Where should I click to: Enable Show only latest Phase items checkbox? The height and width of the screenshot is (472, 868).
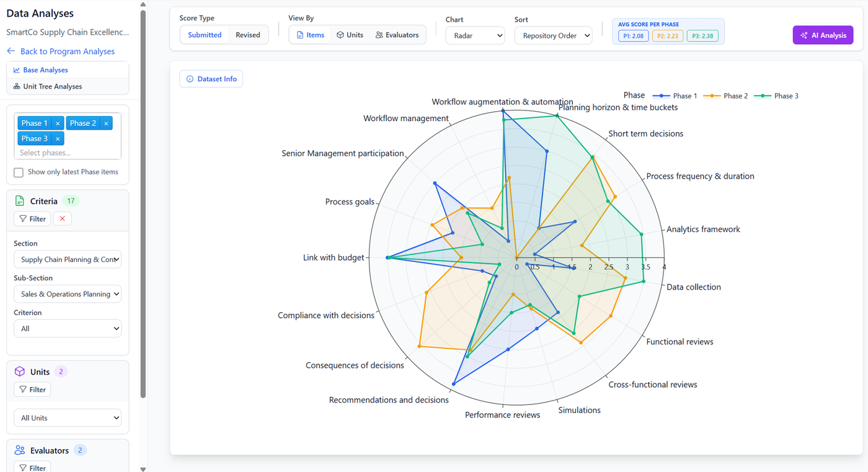(x=19, y=172)
